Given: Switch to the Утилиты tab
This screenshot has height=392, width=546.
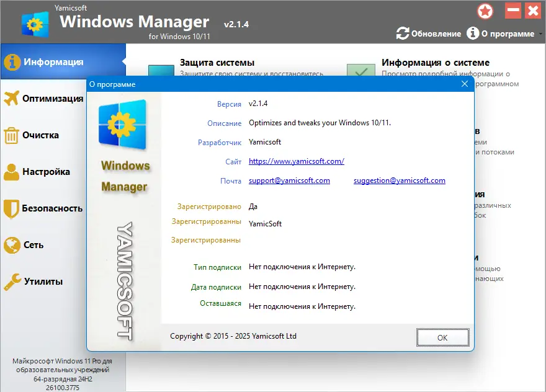Looking at the screenshot, I should pyautogui.click(x=43, y=282).
